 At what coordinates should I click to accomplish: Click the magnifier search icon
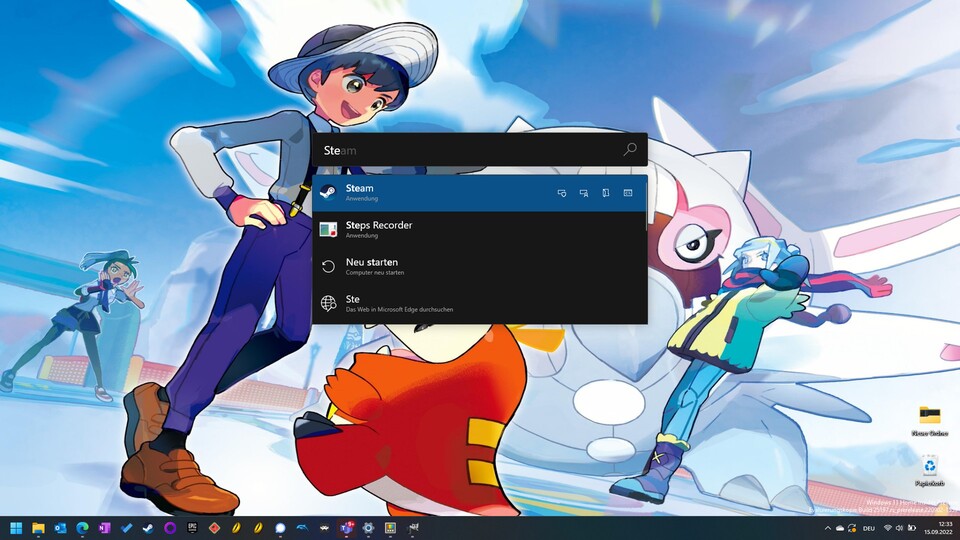(x=630, y=150)
